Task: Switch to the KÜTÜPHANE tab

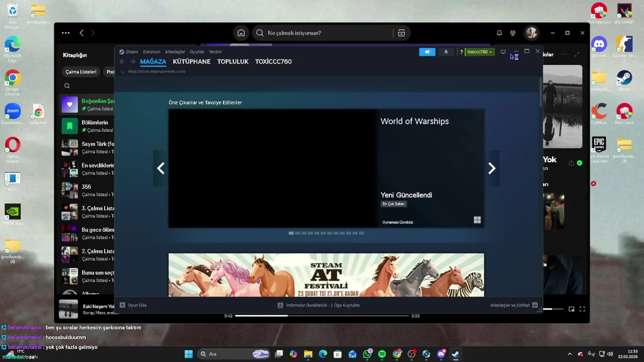Action: (x=192, y=61)
